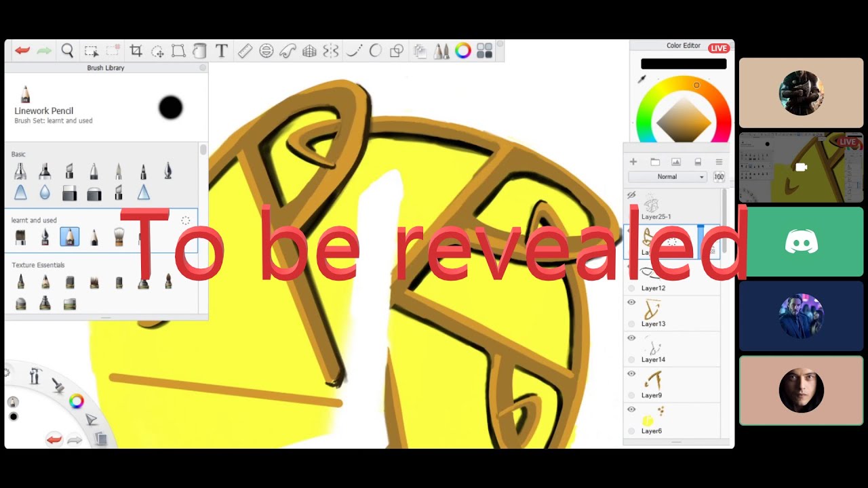The image size is (868, 488).
Task: Toggle the lock circle on Layer9
Action: coord(631,396)
